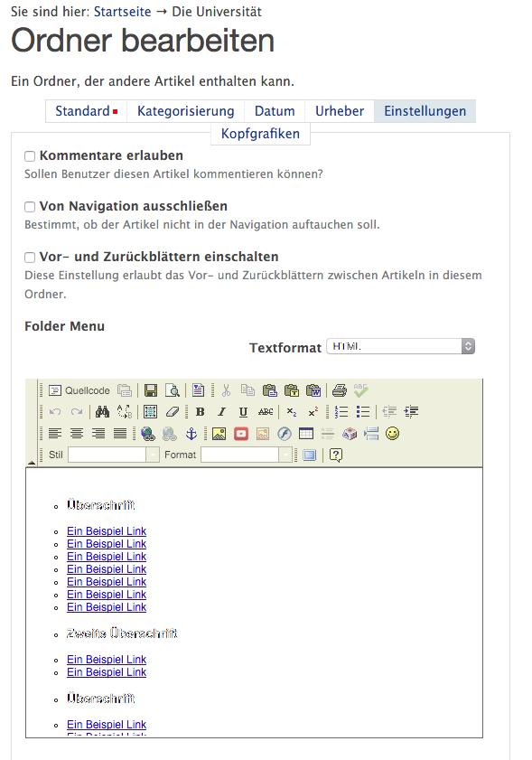Screen dimensions: 532x760
Task: Click the Redo arrow icon
Action: pos(77,412)
